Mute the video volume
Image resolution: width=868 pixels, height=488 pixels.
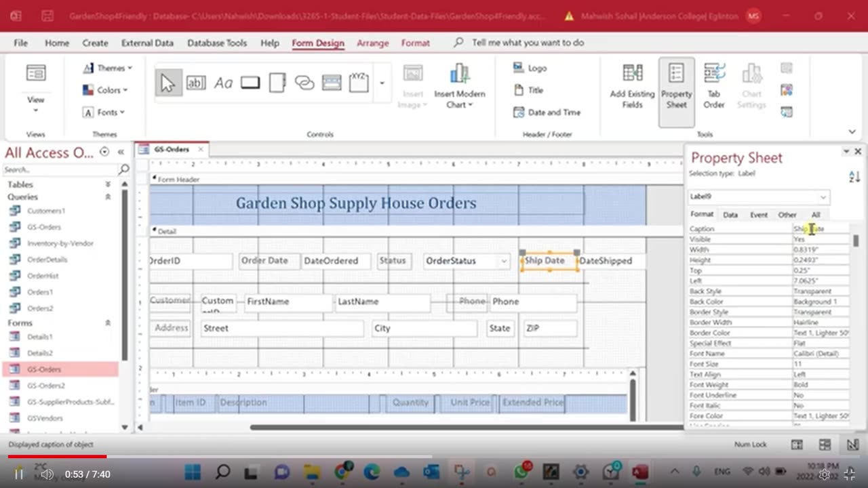(46, 474)
